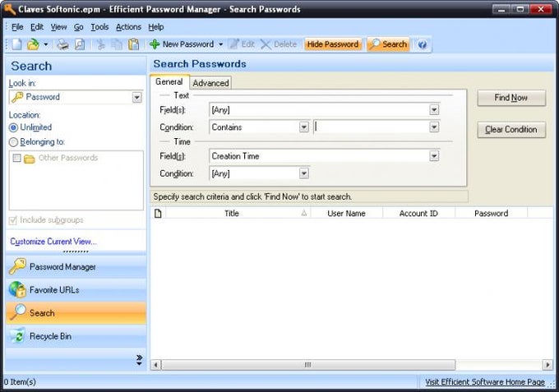
Task: Sort results by the Account ID column
Action: click(x=418, y=214)
